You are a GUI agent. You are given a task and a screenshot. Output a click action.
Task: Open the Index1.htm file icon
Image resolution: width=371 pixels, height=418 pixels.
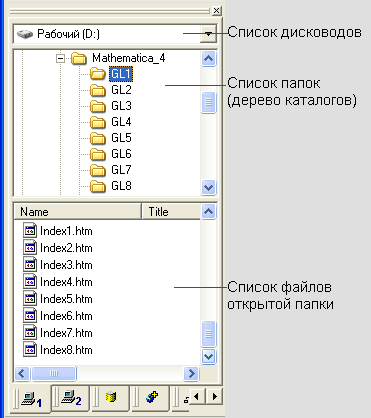click(x=30, y=231)
